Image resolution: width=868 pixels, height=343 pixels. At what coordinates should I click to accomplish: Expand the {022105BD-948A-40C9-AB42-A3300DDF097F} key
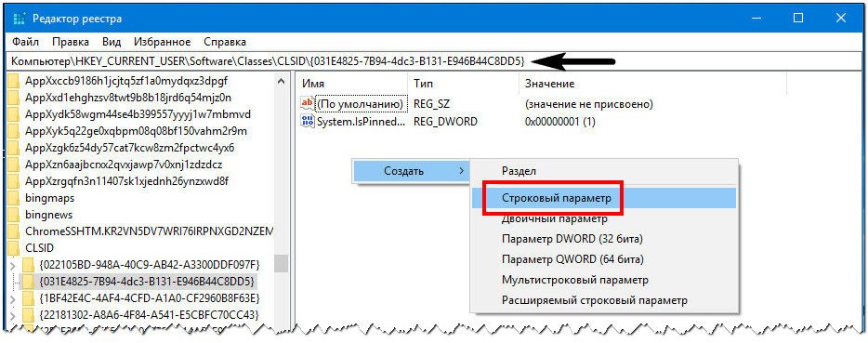tap(13, 266)
